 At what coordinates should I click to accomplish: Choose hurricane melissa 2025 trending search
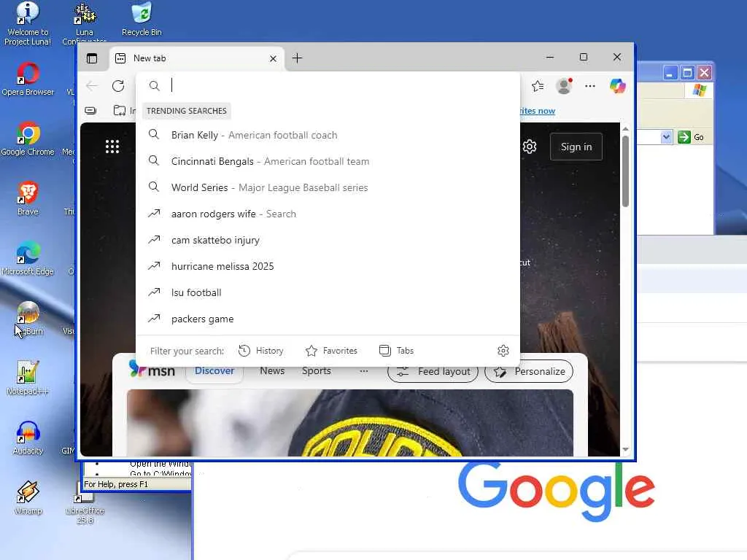pos(328,266)
